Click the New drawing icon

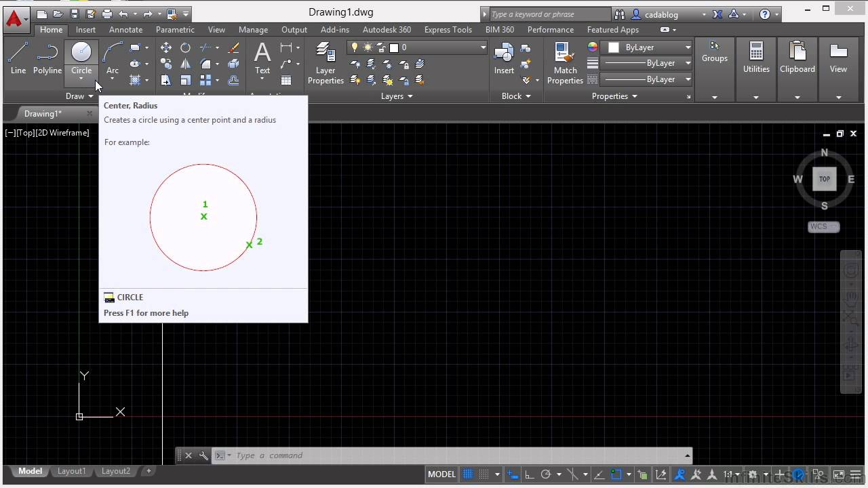[x=42, y=14]
